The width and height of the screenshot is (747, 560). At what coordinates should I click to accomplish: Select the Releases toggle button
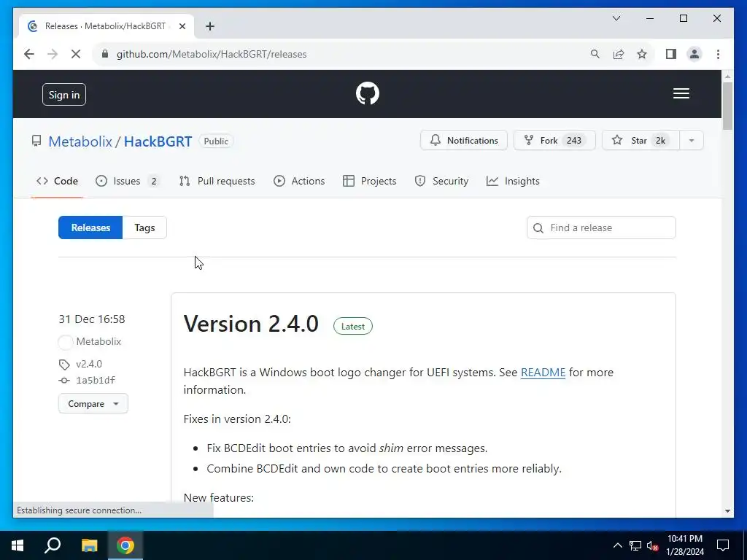click(90, 227)
